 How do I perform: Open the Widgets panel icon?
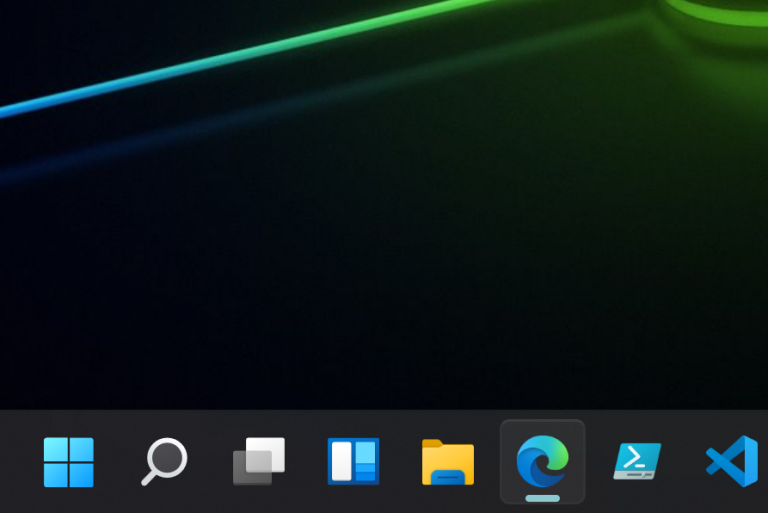point(353,461)
